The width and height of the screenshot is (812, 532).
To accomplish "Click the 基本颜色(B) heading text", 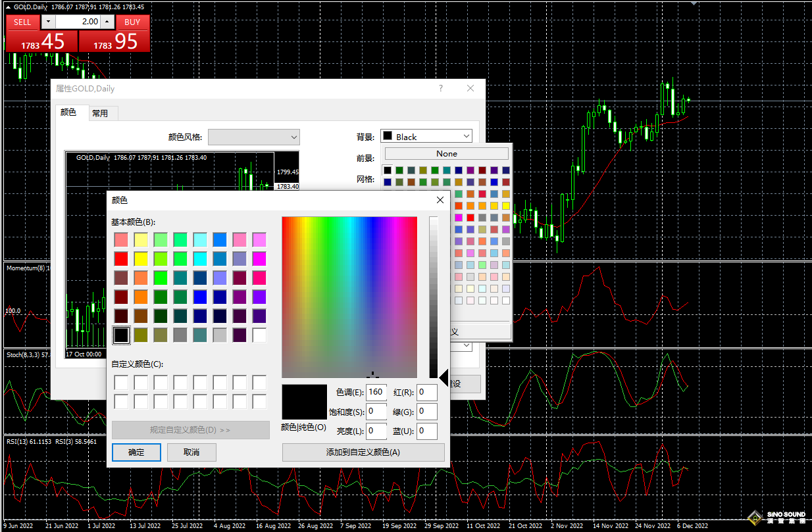I will (x=134, y=222).
